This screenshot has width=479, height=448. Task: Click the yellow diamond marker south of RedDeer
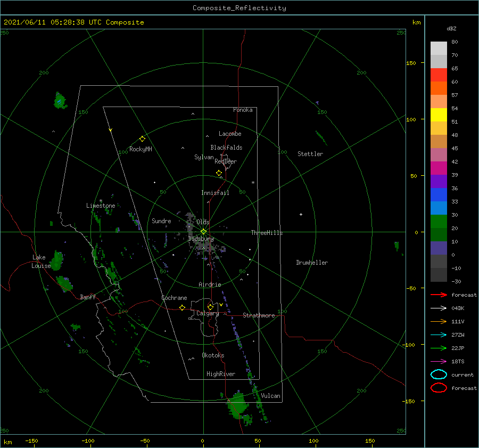(x=219, y=173)
